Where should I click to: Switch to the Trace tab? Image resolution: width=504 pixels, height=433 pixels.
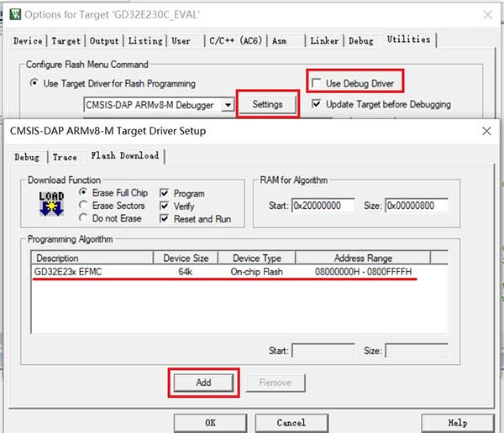(x=65, y=158)
